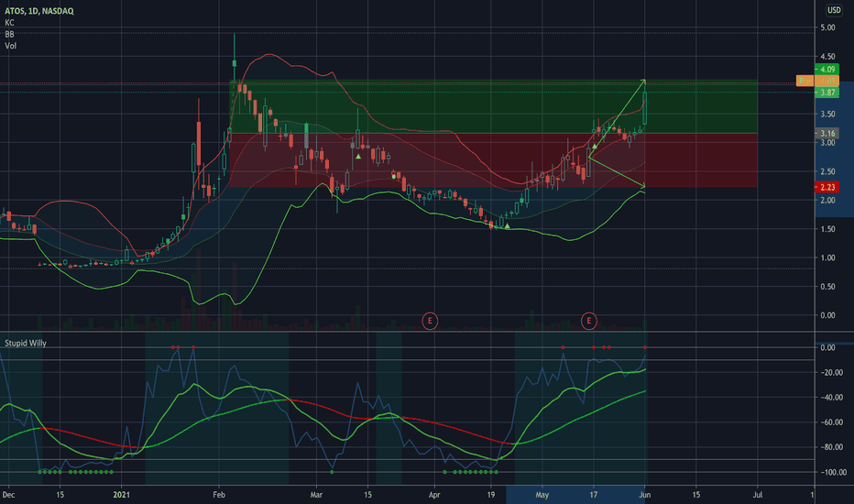Viewport: 854px width, 504px height.
Task: Click the 5.00 price axis value
Action: (827, 27)
